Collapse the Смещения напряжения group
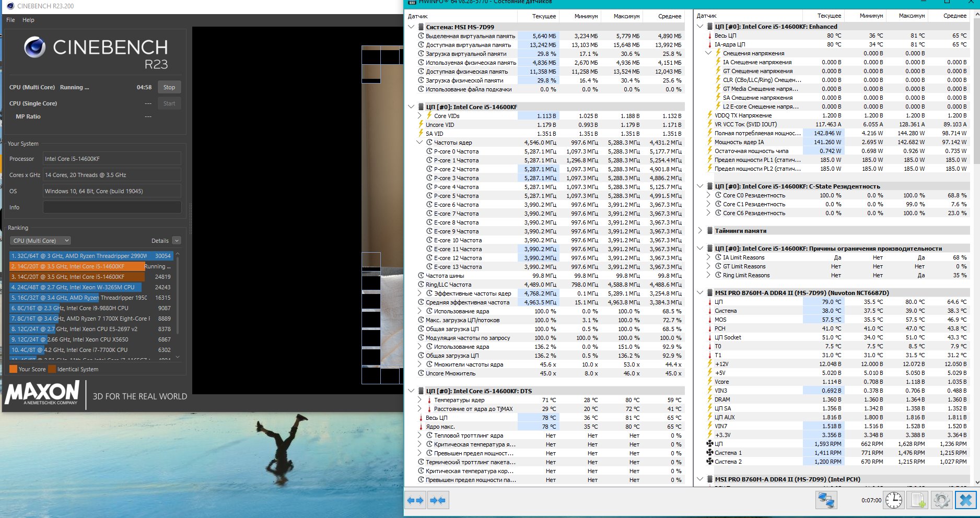The width and height of the screenshot is (980, 518). (x=708, y=53)
